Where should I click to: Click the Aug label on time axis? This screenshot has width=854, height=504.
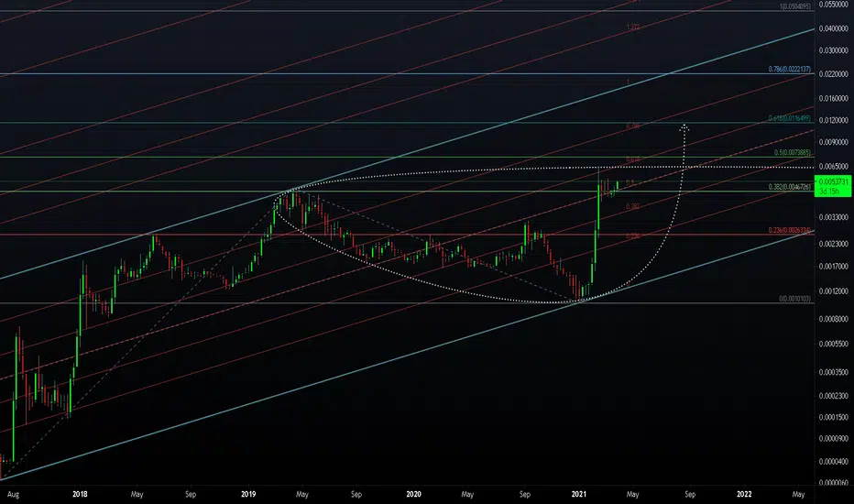click(13, 495)
